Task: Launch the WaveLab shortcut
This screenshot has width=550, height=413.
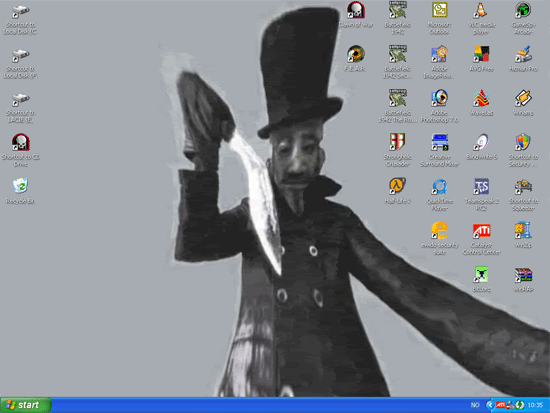Action: click(x=481, y=98)
